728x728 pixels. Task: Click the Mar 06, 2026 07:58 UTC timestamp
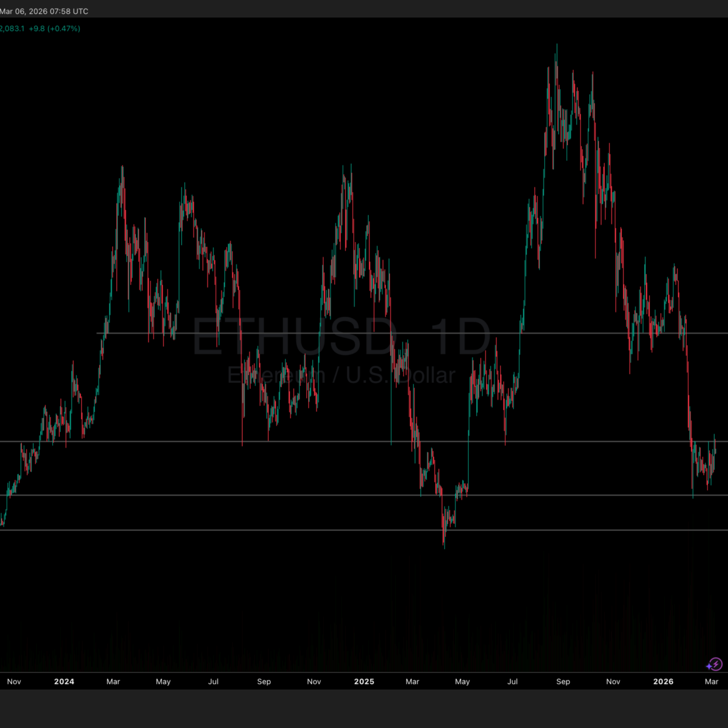pyautogui.click(x=44, y=12)
